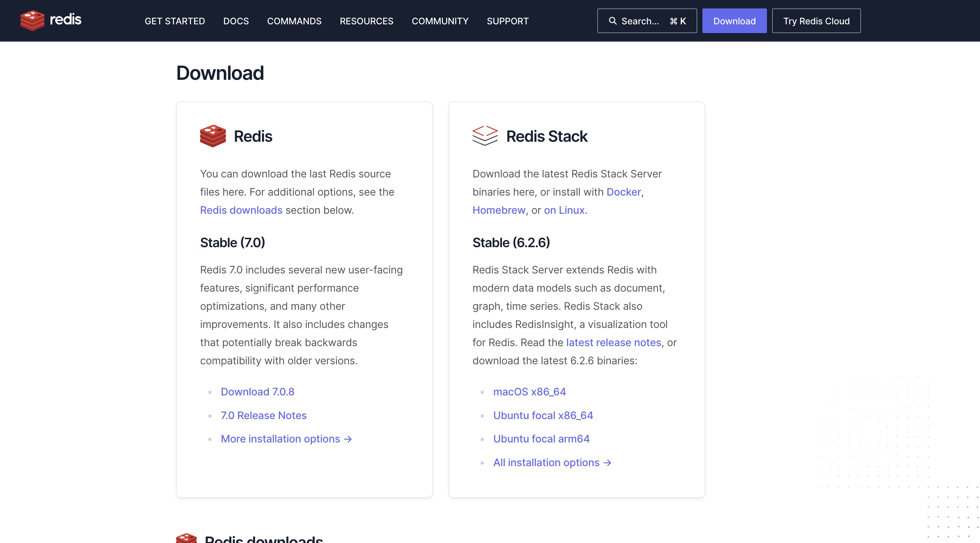The width and height of the screenshot is (980, 543).
Task: Click Try Redis Cloud button
Action: (x=816, y=21)
